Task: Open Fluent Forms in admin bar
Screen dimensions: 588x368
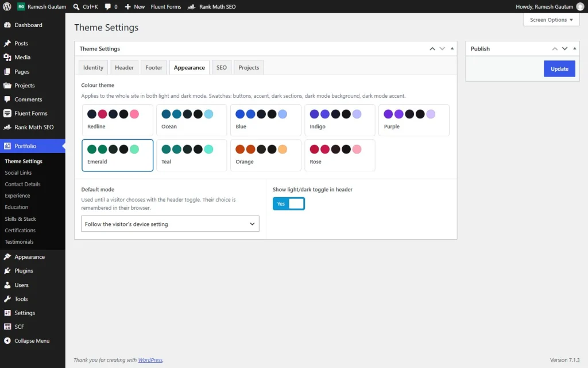Action: pos(166,7)
